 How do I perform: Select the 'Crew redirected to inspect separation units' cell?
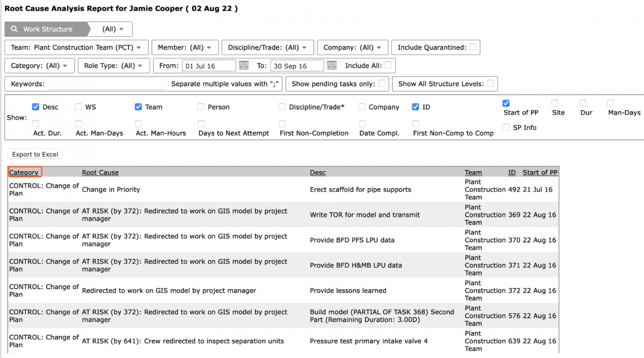point(183,341)
